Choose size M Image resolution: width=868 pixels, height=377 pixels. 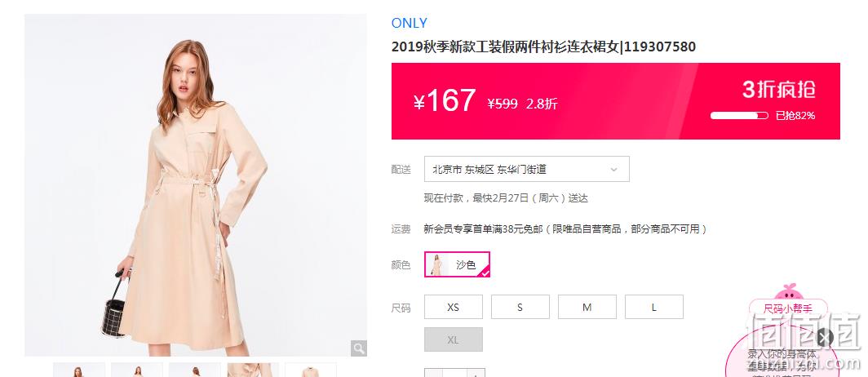(x=587, y=308)
